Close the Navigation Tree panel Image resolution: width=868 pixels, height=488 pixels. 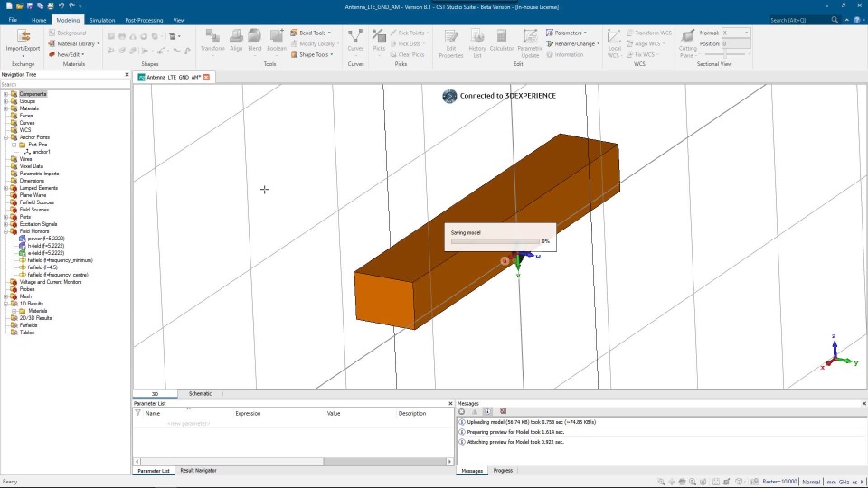tap(127, 75)
